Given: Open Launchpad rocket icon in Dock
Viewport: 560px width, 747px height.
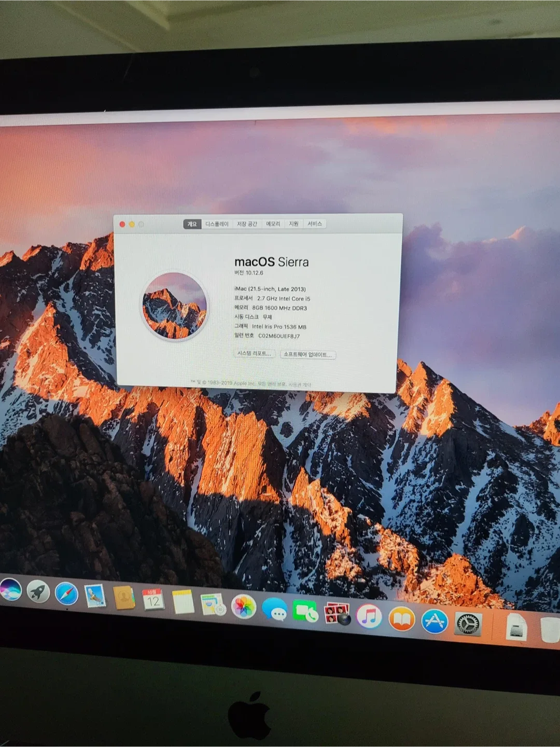Looking at the screenshot, I should pos(38,591).
